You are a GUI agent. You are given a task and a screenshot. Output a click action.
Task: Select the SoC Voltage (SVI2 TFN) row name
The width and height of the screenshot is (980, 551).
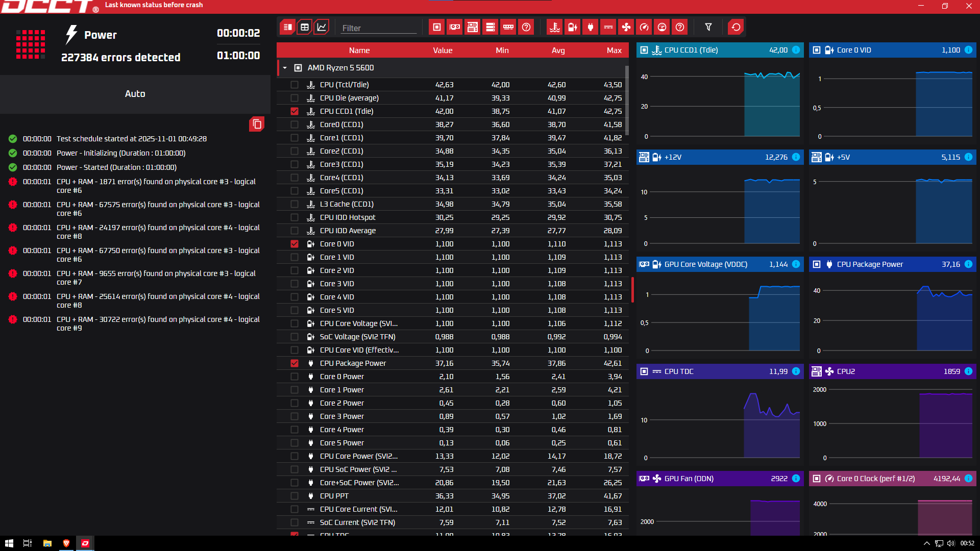pyautogui.click(x=357, y=337)
